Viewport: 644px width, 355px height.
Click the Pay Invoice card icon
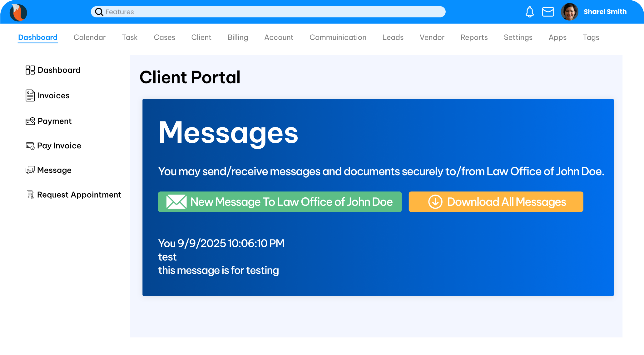[30, 146]
